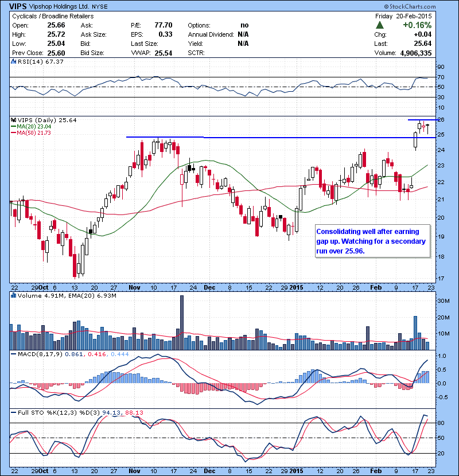The width and height of the screenshot is (459, 476).
Task: Click the date Friday 20-Feb-2015
Action: [x=403, y=16]
